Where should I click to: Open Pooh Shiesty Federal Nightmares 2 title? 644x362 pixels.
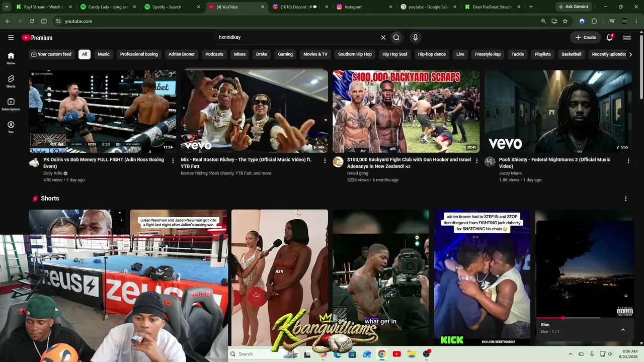click(x=554, y=163)
